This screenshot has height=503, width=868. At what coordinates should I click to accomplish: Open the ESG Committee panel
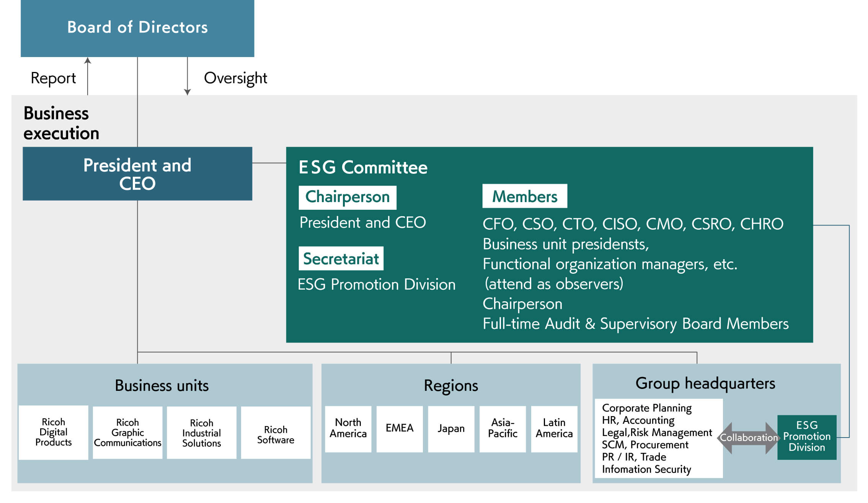(x=362, y=167)
